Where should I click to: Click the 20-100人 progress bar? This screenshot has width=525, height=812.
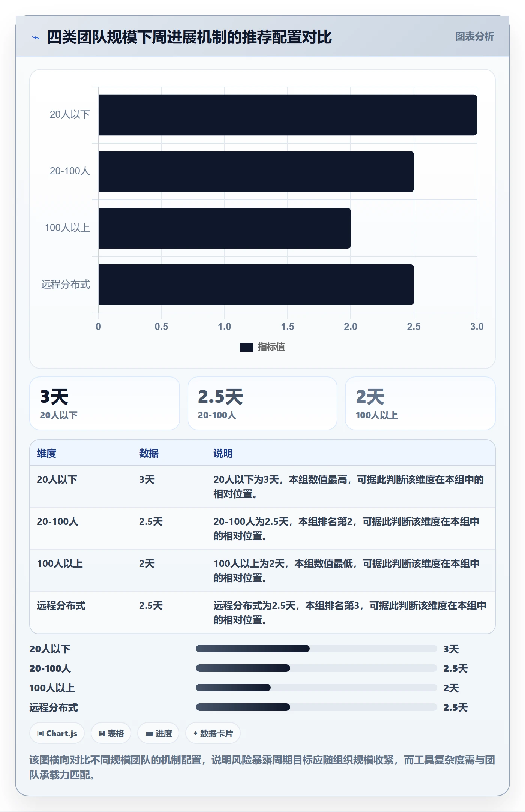click(316, 668)
